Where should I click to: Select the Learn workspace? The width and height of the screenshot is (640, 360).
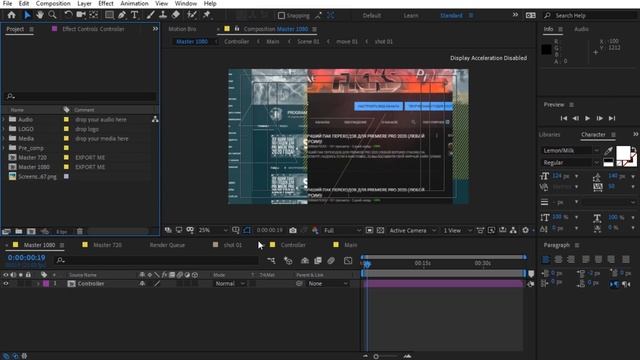411,16
